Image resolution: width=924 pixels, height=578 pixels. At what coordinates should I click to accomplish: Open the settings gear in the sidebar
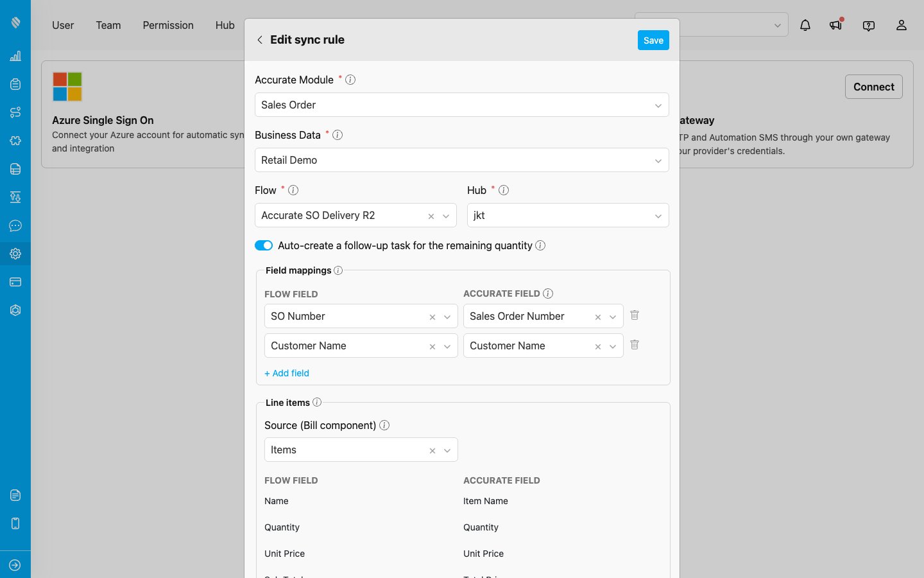tap(15, 254)
